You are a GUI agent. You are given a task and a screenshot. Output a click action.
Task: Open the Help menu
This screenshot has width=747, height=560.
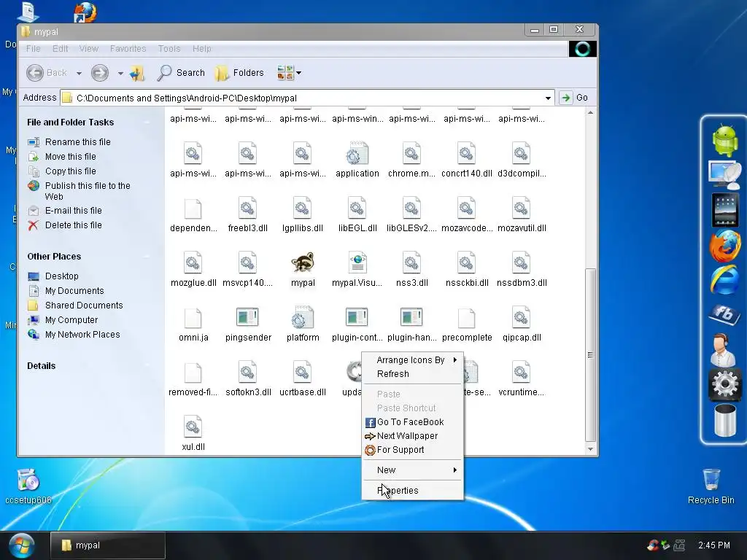pyautogui.click(x=201, y=49)
